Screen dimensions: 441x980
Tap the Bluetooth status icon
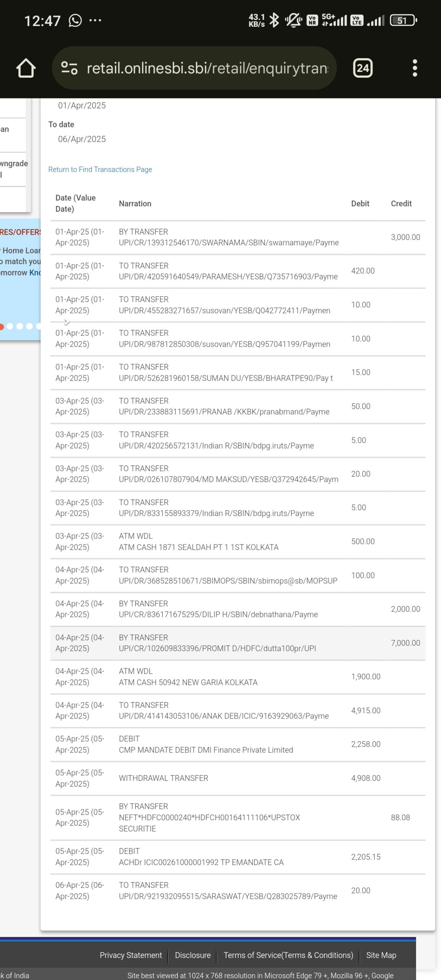tap(274, 20)
